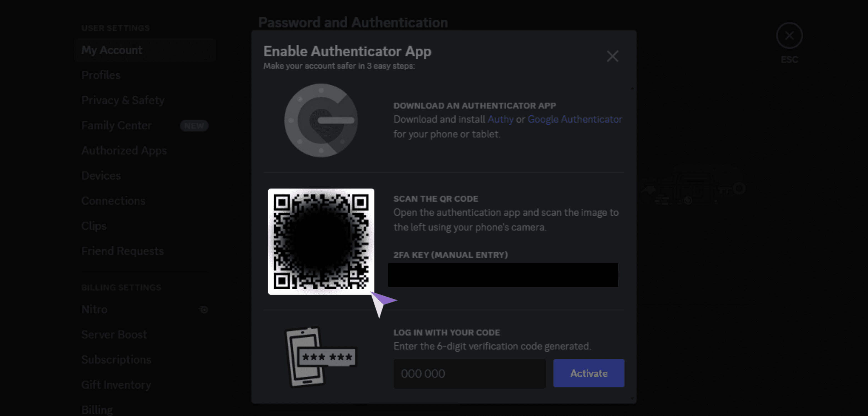Click the redacted 2FA manual key field

coord(503,275)
